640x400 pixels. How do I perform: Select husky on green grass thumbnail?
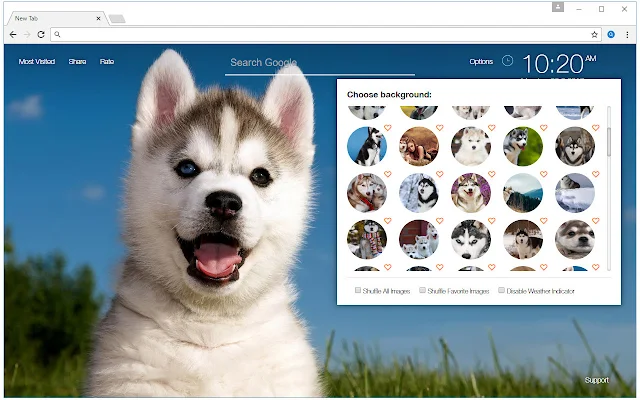click(523, 146)
